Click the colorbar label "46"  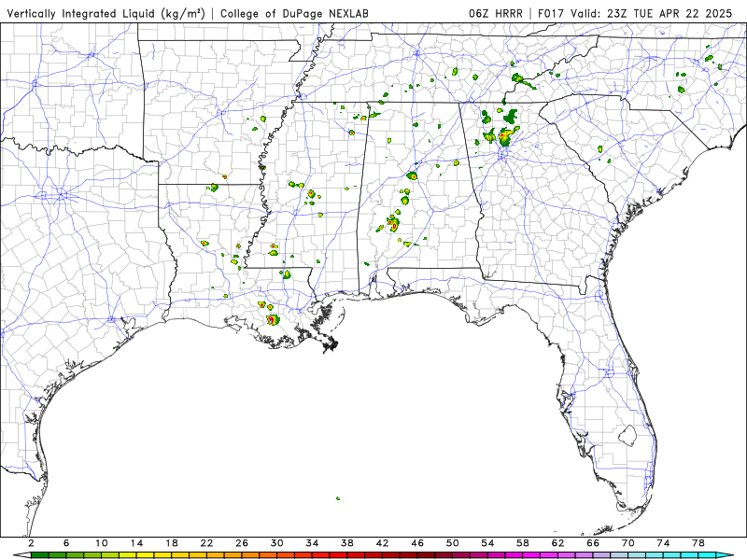(417, 543)
